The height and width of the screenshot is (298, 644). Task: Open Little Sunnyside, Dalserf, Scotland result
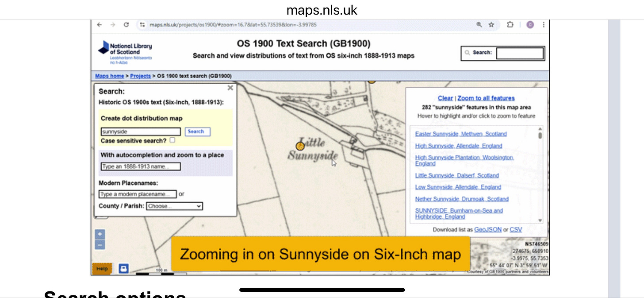[x=457, y=175]
